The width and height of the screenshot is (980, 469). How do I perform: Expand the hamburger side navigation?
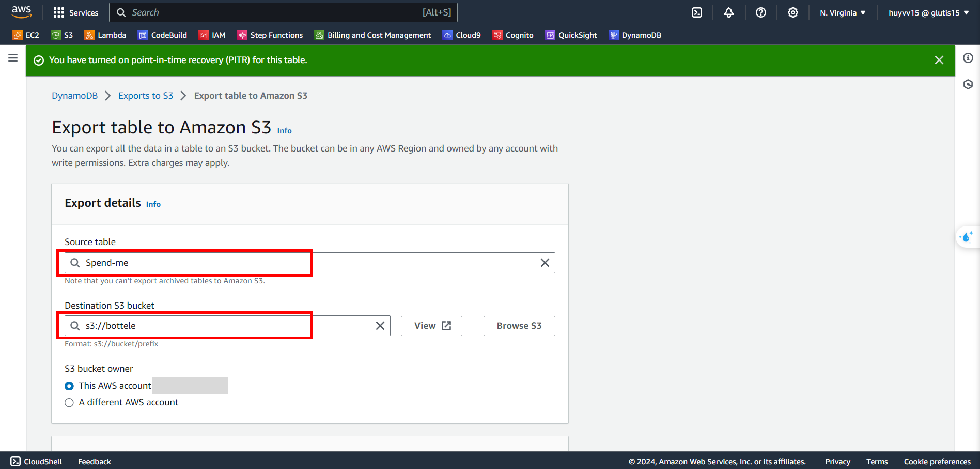coord(13,58)
